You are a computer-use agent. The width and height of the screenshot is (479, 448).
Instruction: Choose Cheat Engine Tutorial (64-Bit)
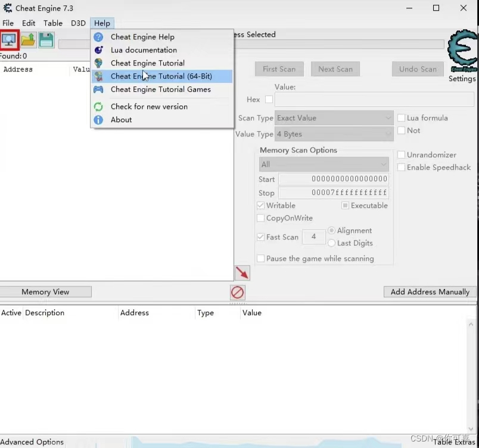coord(162,76)
